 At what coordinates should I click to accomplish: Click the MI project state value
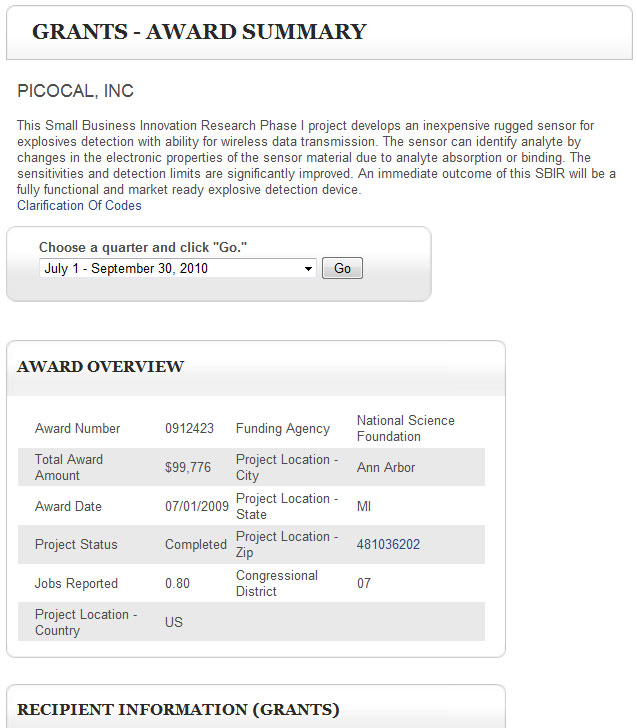pyautogui.click(x=364, y=506)
